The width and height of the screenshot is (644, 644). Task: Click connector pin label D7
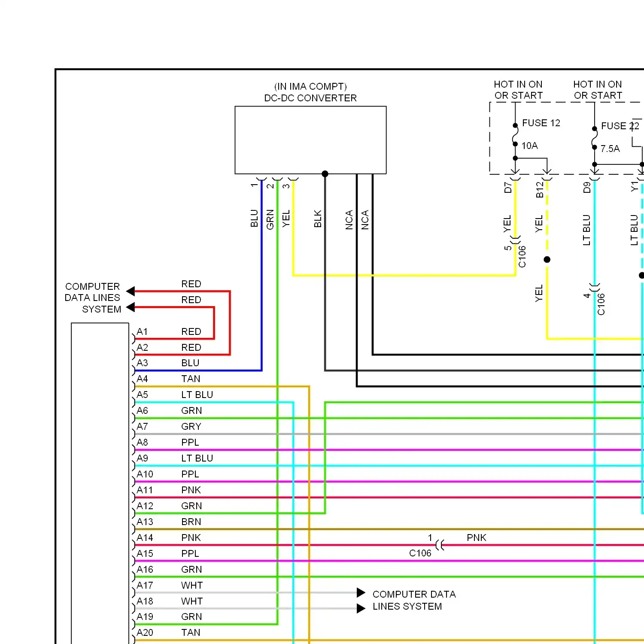coord(508,188)
